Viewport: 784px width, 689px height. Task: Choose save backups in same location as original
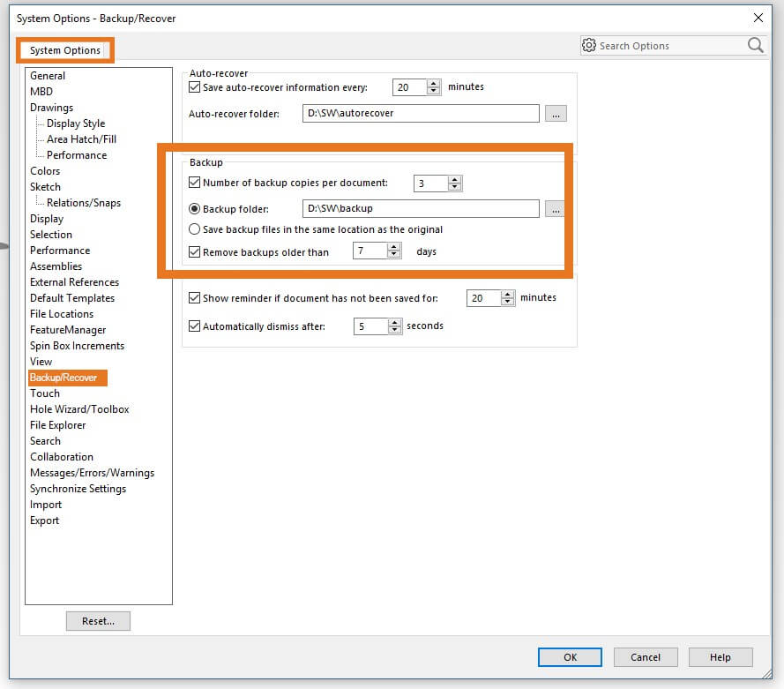click(195, 229)
